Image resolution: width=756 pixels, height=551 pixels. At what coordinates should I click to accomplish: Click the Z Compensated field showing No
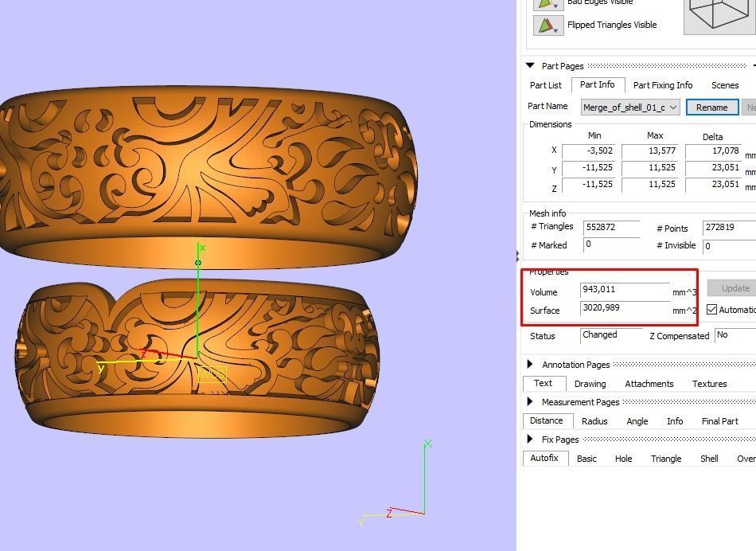point(736,335)
